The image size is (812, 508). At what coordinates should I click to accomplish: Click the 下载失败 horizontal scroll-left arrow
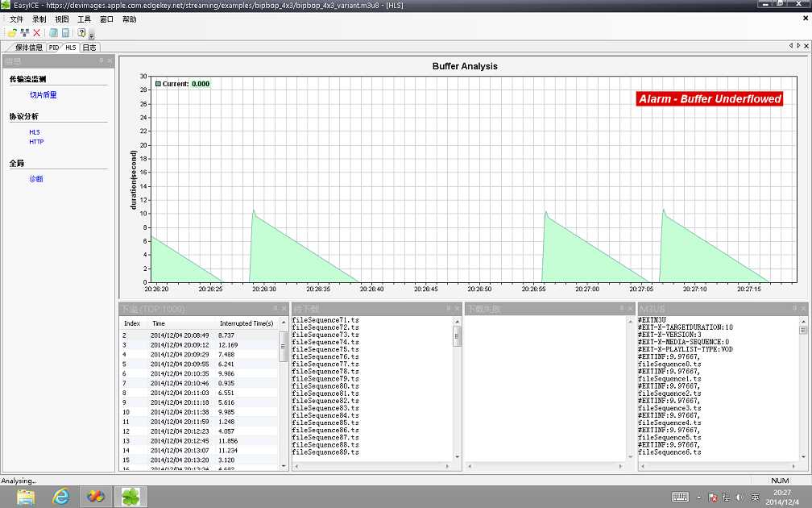coord(470,466)
